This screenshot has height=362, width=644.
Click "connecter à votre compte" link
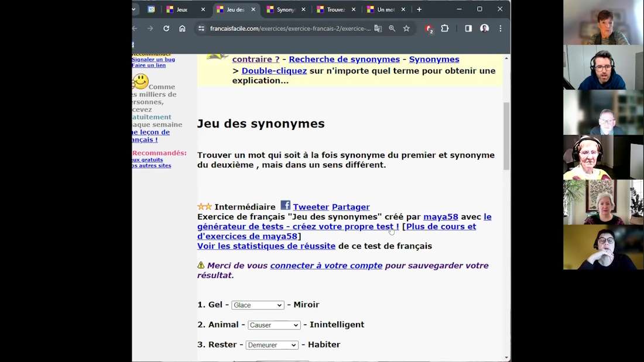326,266
